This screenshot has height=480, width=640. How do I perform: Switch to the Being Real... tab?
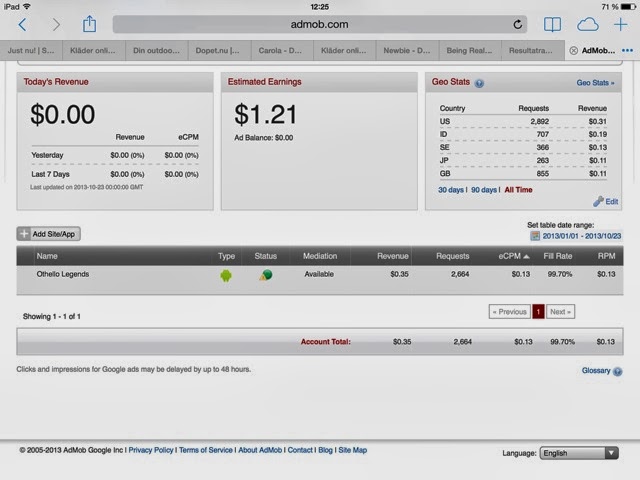(x=469, y=51)
